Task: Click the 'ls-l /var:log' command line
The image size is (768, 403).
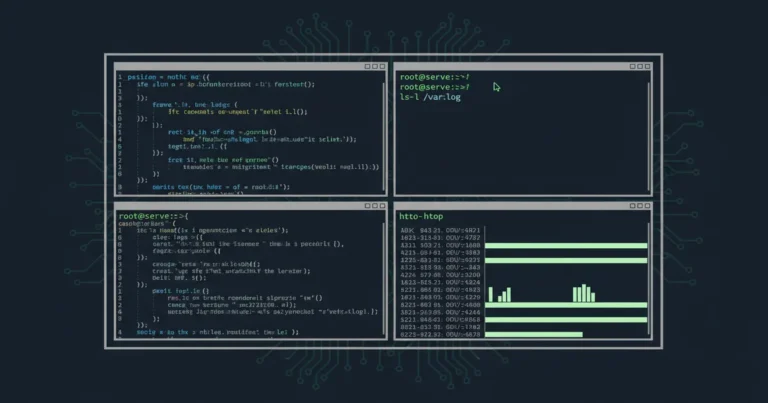Action: tap(430, 97)
